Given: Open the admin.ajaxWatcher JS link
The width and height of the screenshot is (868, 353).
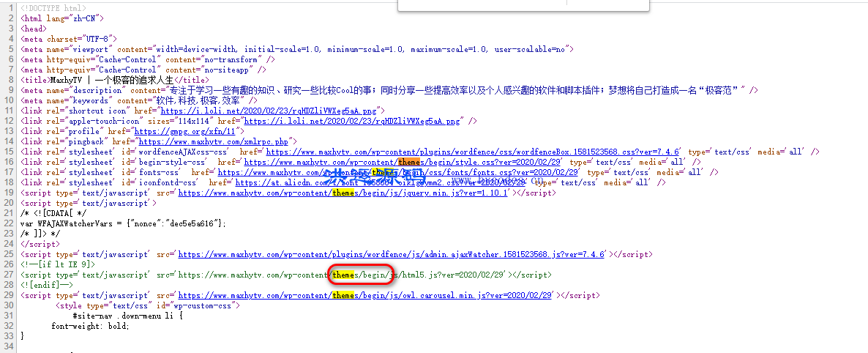Looking at the screenshot, I should pos(392,254).
